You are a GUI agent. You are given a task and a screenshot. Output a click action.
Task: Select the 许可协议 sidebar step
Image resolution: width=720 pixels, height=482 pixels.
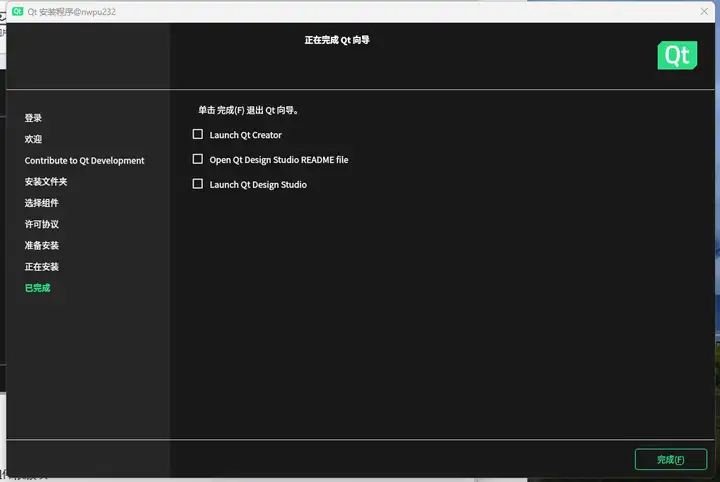pyautogui.click(x=42, y=224)
